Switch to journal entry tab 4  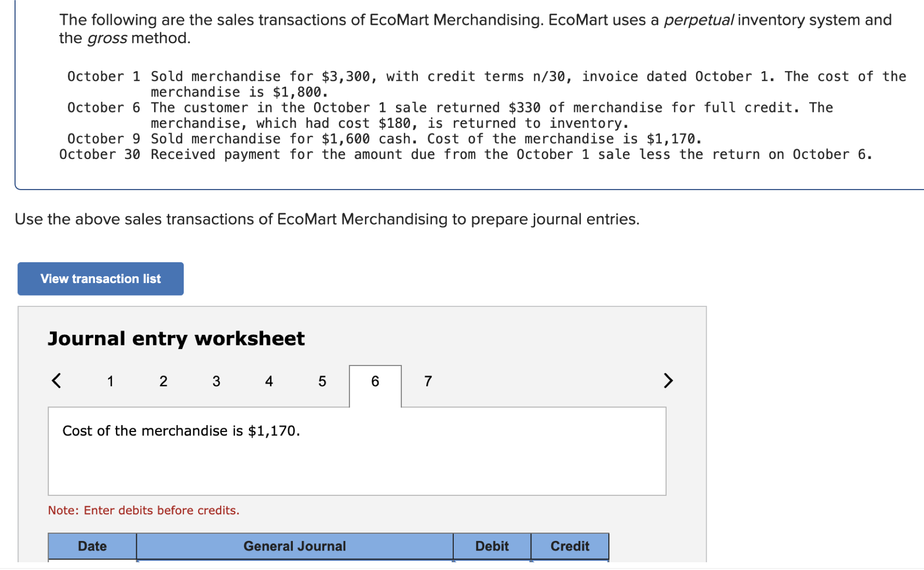[269, 381]
